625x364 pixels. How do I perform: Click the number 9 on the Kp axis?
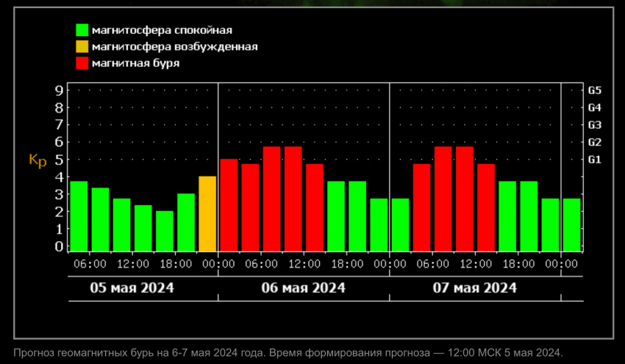click(x=59, y=90)
